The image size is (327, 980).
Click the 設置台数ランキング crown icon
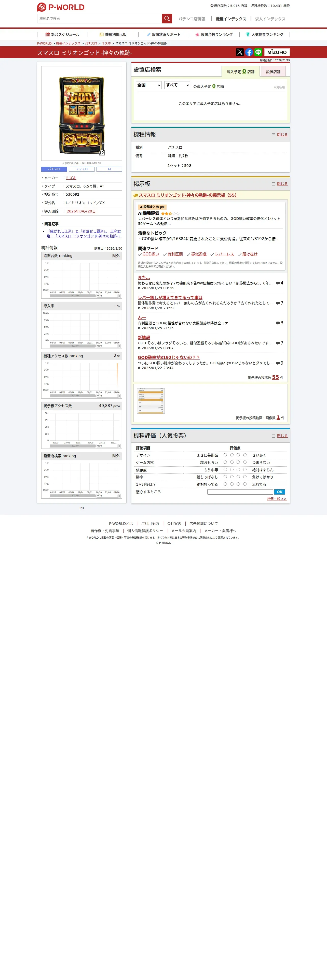click(197, 35)
